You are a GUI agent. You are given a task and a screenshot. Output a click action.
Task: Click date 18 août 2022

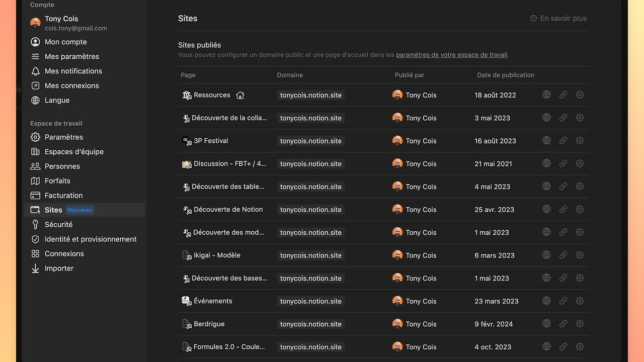pos(495,95)
